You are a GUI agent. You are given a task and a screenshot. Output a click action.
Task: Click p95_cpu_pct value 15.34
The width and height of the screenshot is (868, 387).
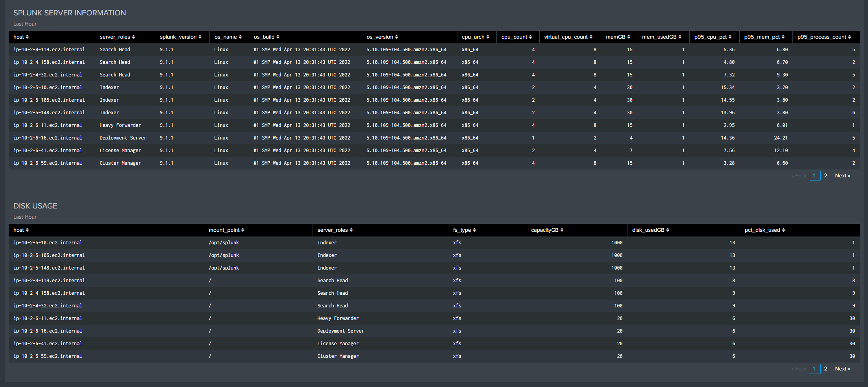point(727,87)
